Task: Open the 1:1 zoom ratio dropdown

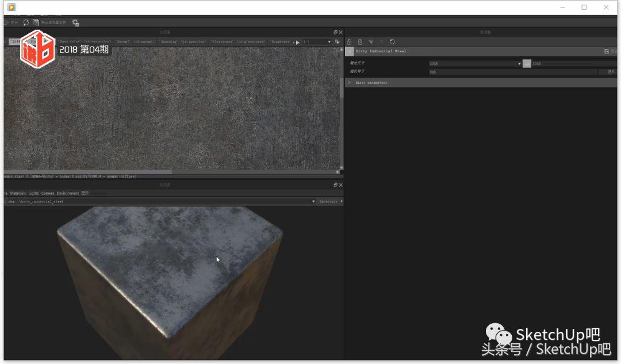Action: pos(329,42)
